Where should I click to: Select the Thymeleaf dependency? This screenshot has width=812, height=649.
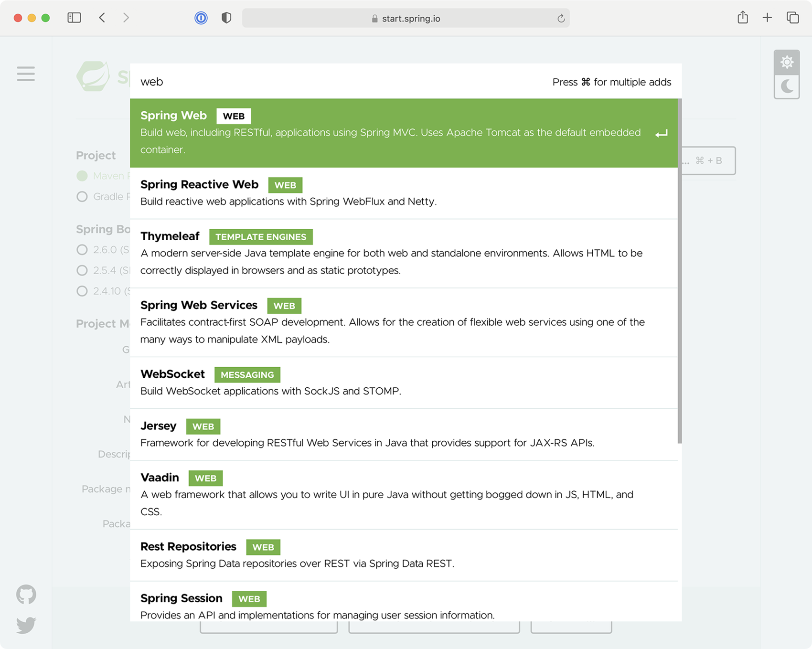point(404,254)
